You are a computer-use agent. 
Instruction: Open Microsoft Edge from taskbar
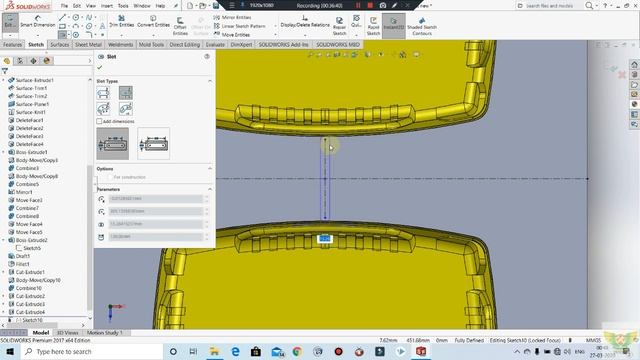coord(235,351)
